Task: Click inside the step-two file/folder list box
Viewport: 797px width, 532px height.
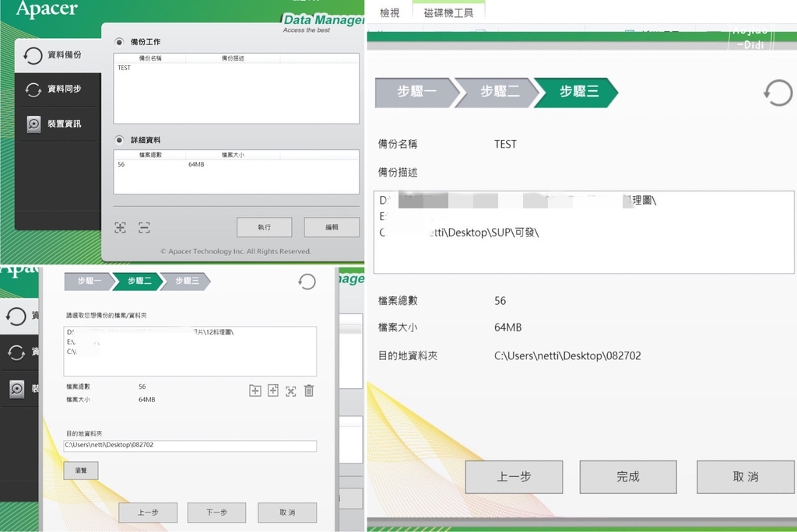Action: pos(190,351)
